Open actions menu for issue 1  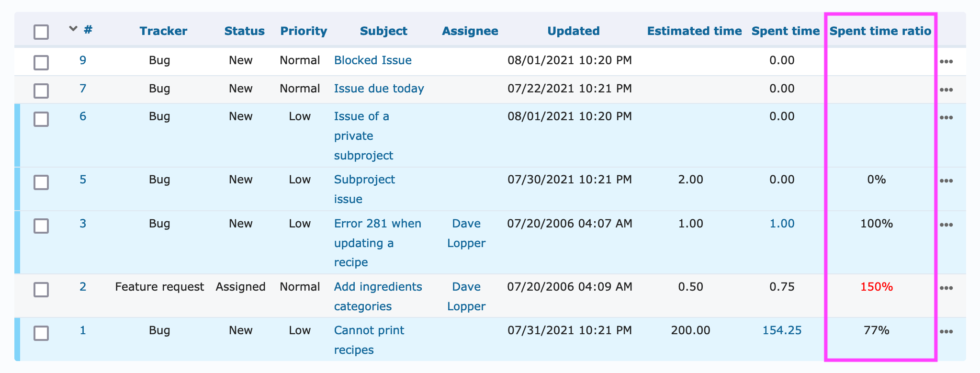[x=946, y=332]
